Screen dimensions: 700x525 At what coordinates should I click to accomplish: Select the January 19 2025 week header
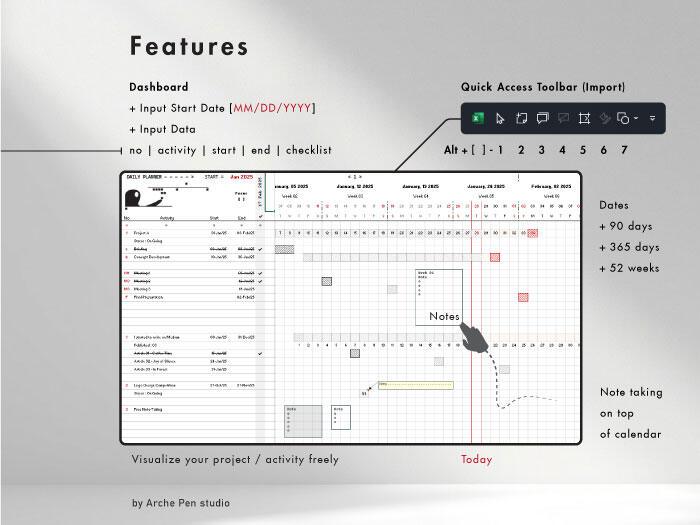coord(421,186)
